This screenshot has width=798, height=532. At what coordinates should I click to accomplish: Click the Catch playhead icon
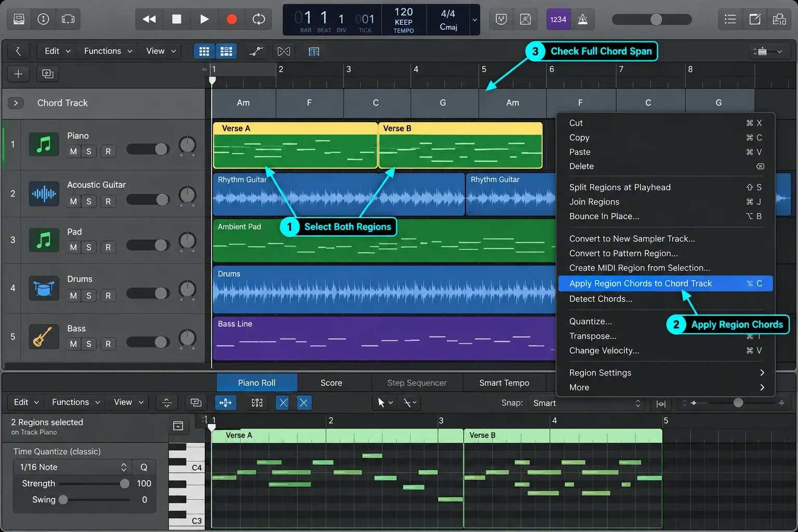(x=314, y=51)
